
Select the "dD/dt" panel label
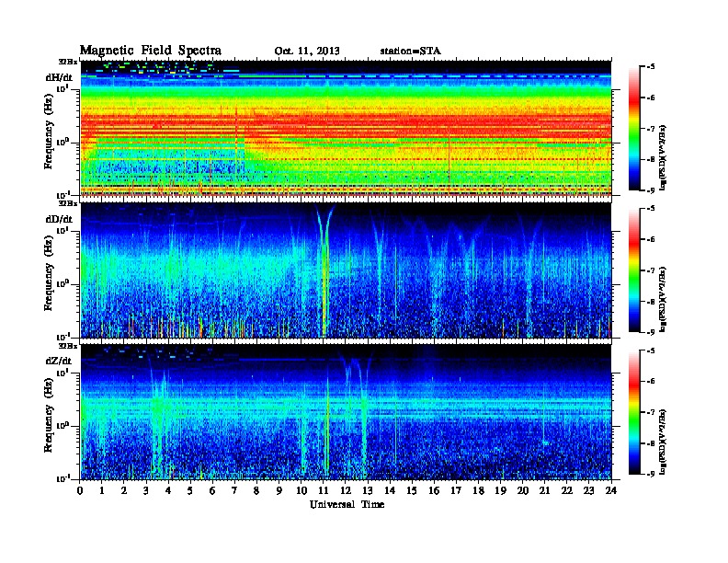tap(59, 219)
